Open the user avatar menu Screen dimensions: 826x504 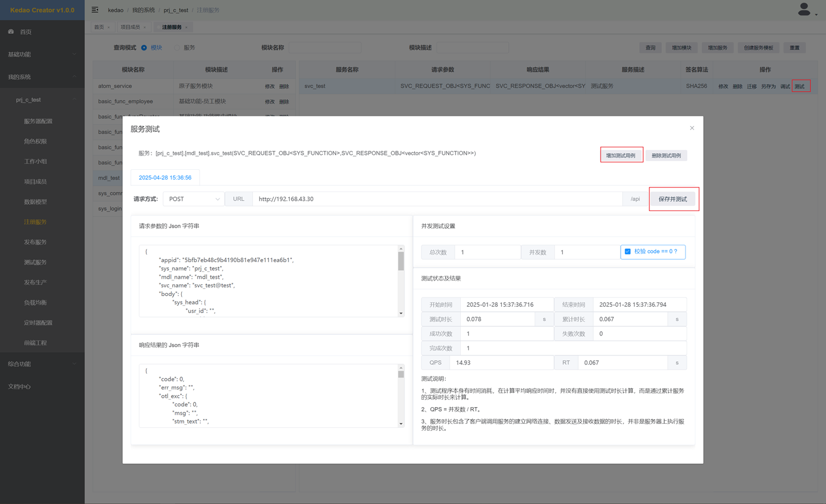tap(804, 9)
